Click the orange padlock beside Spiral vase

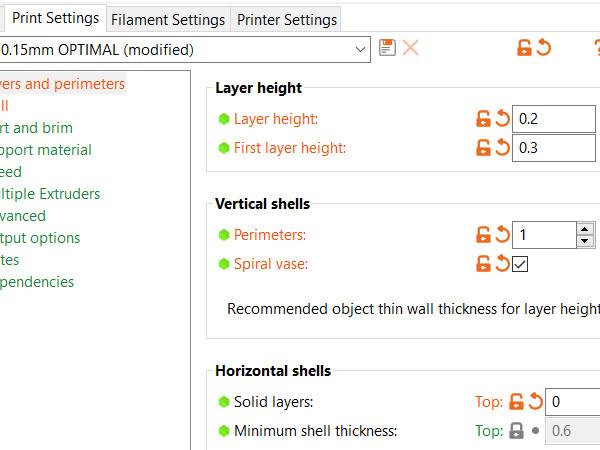point(483,264)
